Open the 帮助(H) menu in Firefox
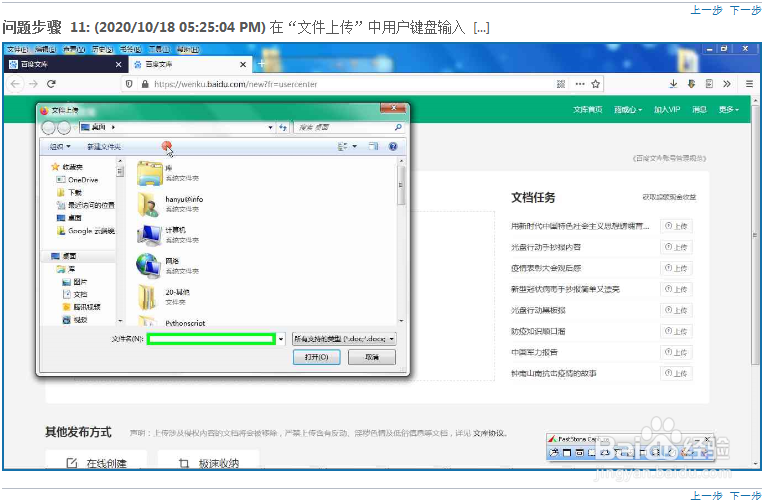Screen dimensions: 775x500 (188, 49)
